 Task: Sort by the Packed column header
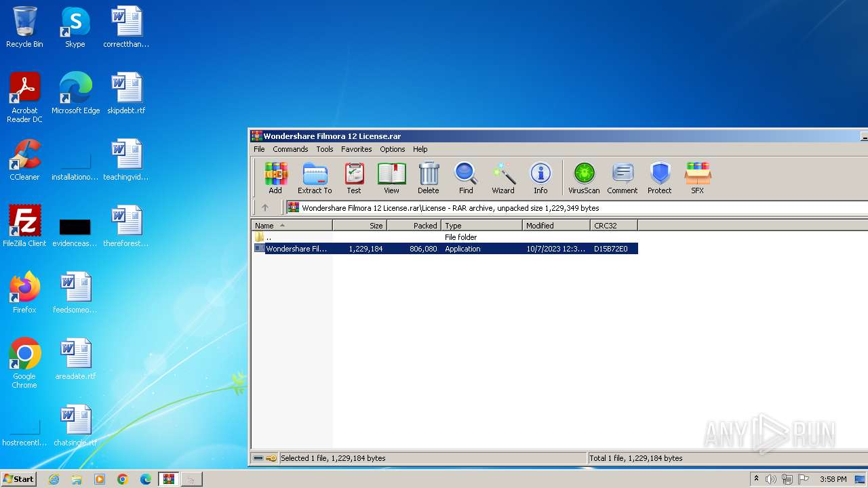(414, 226)
